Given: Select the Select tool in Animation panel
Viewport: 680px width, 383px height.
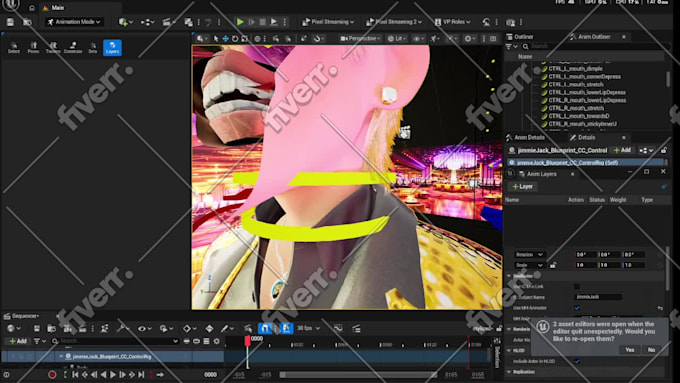Looking at the screenshot, I should [x=13, y=48].
